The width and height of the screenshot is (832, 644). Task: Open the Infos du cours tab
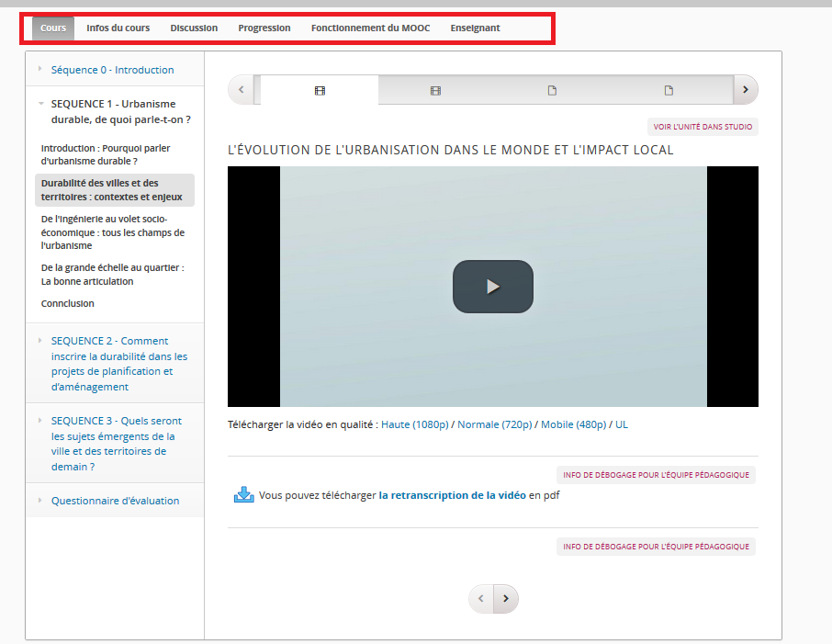pyautogui.click(x=118, y=28)
